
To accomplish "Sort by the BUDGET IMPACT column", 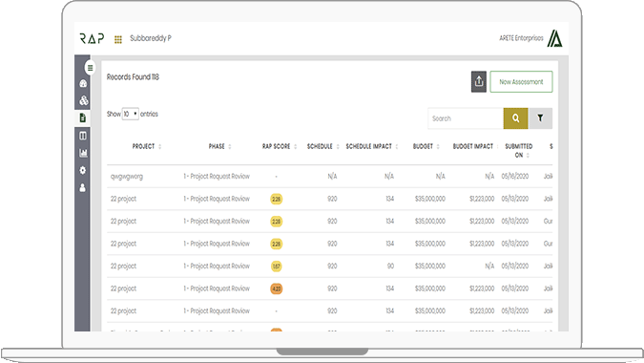I will (x=475, y=146).
